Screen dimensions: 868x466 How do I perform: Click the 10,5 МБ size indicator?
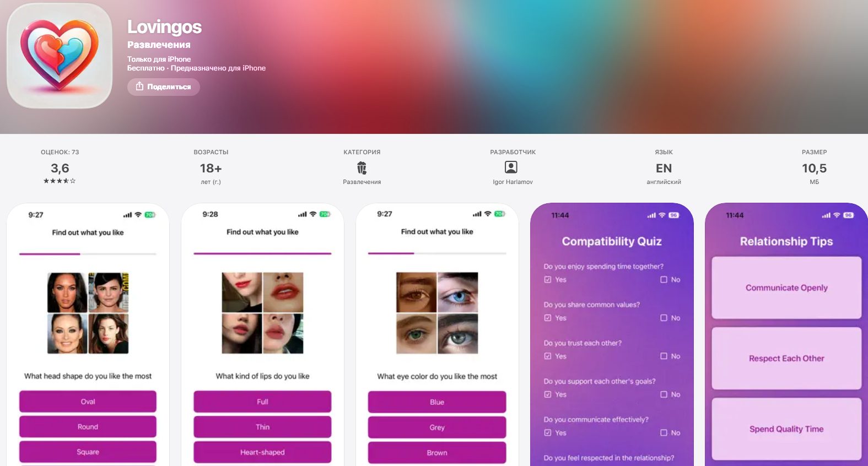click(814, 173)
